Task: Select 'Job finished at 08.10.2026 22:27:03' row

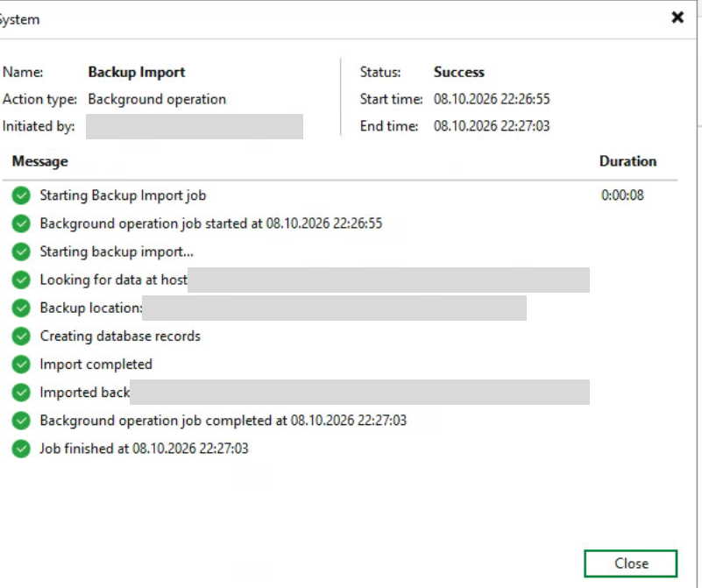Action: tap(144, 449)
